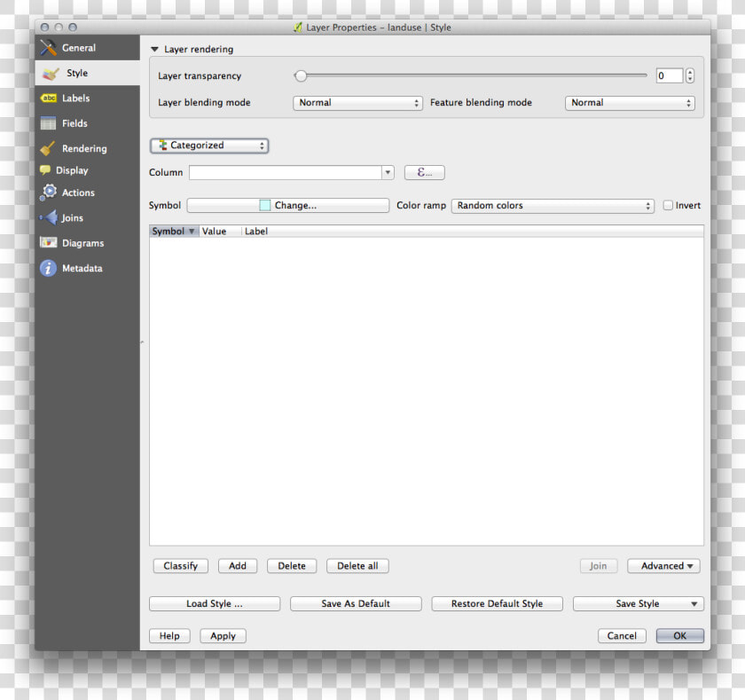745x700 pixels.
Task: Collapse the Layer rendering section
Action: tap(154, 49)
